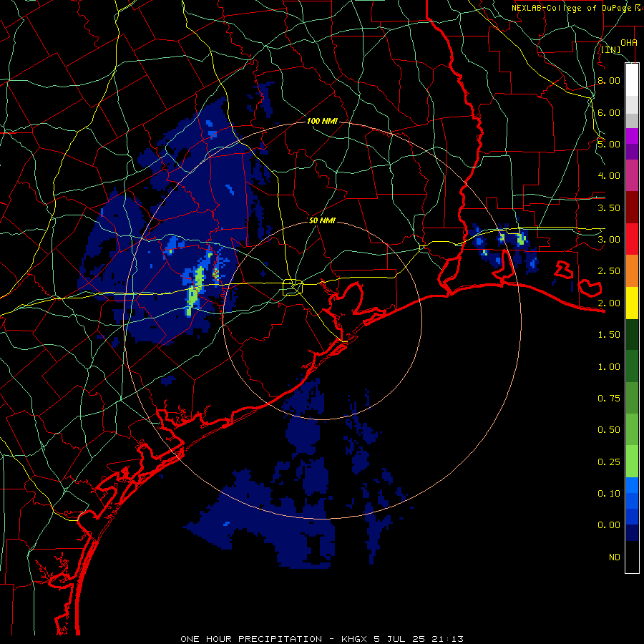
Task: Select the 6.00 legend value
Action: (609, 112)
